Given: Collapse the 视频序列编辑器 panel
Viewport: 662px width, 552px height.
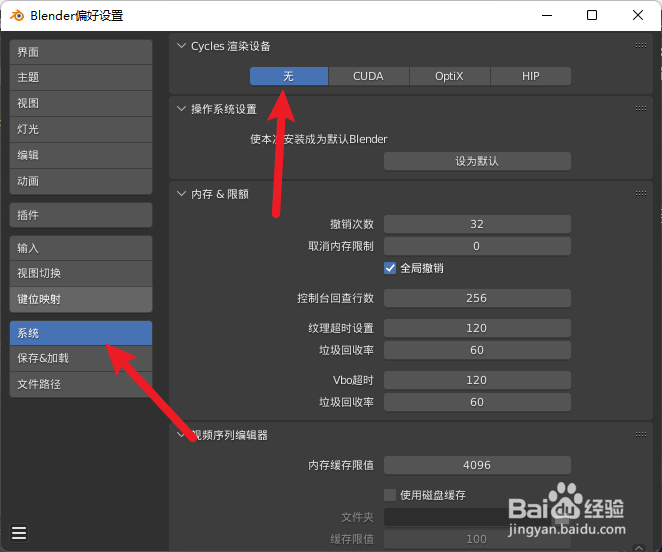Looking at the screenshot, I should click(x=181, y=434).
